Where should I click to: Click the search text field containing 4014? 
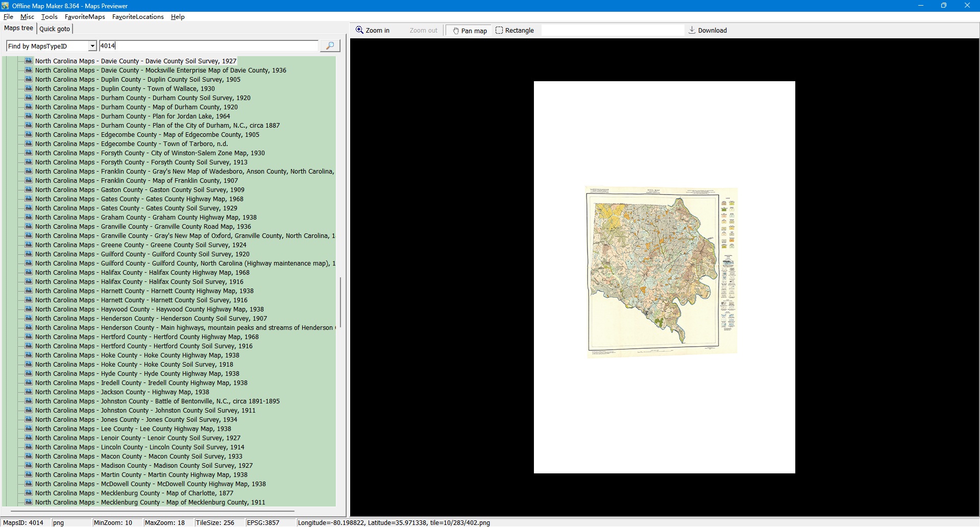tap(208, 46)
